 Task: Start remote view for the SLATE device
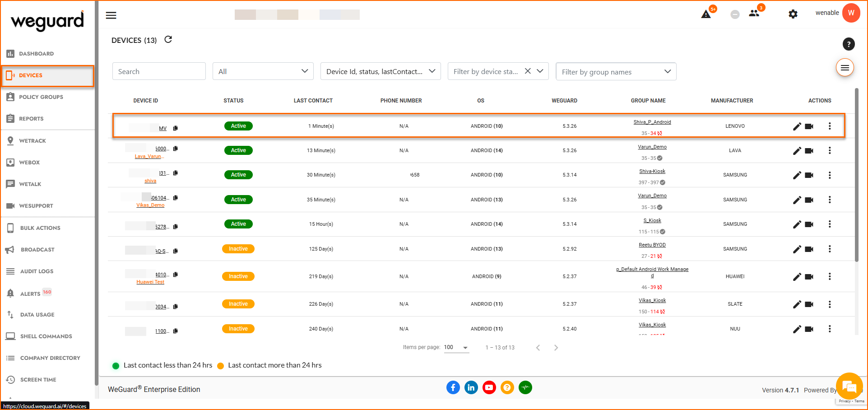pos(809,304)
